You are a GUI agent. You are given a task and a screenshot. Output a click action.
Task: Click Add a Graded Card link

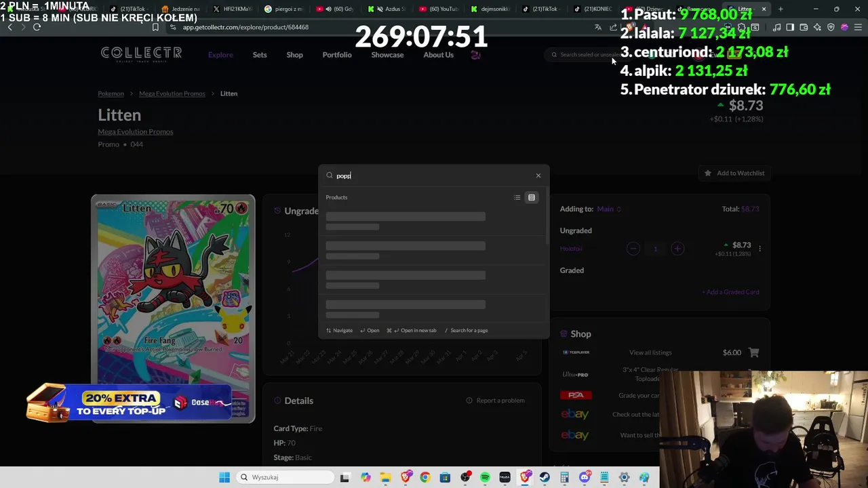(x=731, y=292)
